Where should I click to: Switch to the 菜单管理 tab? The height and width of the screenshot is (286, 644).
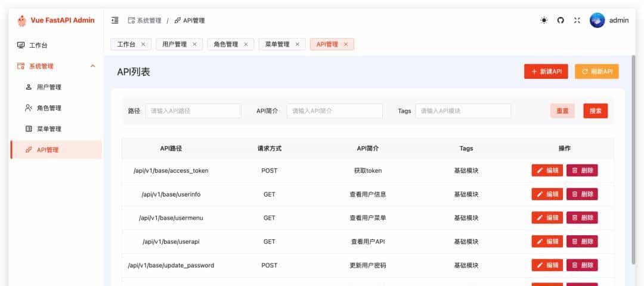[x=277, y=44]
